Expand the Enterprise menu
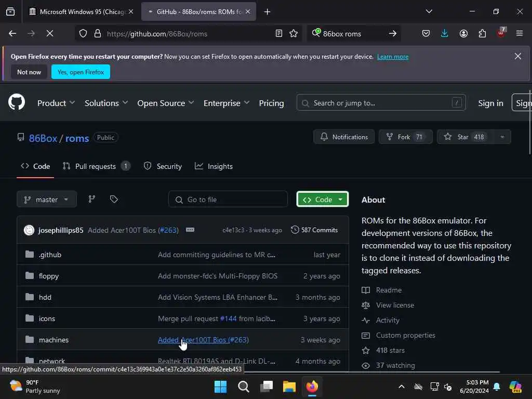The height and width of the screenshot is (399, 532). (227, 103)
